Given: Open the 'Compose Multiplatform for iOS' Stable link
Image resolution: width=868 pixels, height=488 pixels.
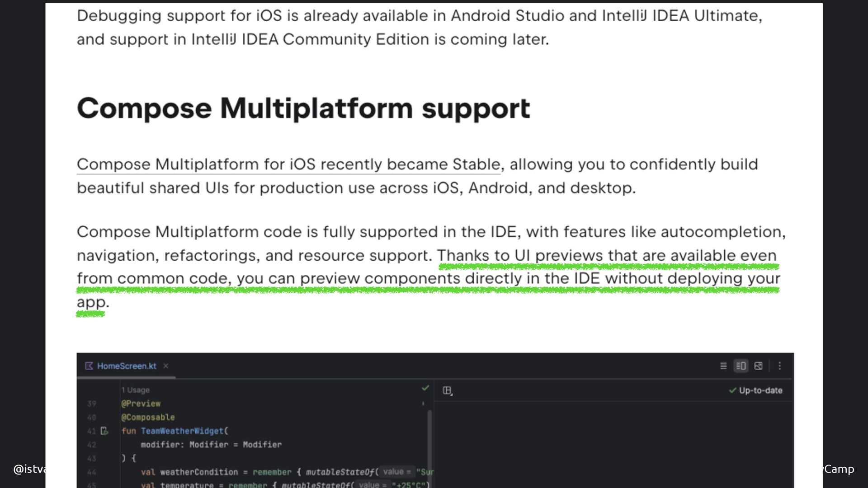Looking at the screenshot, I should (x=288, y=164).
